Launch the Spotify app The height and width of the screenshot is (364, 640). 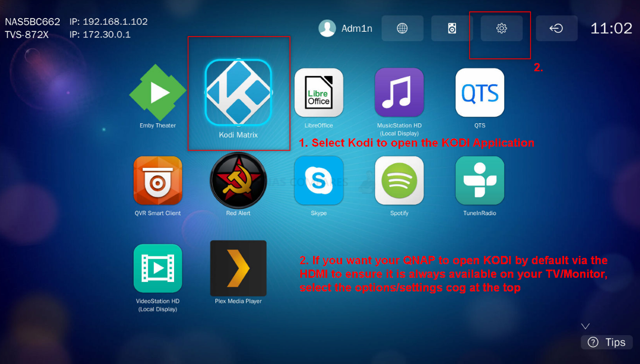pos(399,181)
